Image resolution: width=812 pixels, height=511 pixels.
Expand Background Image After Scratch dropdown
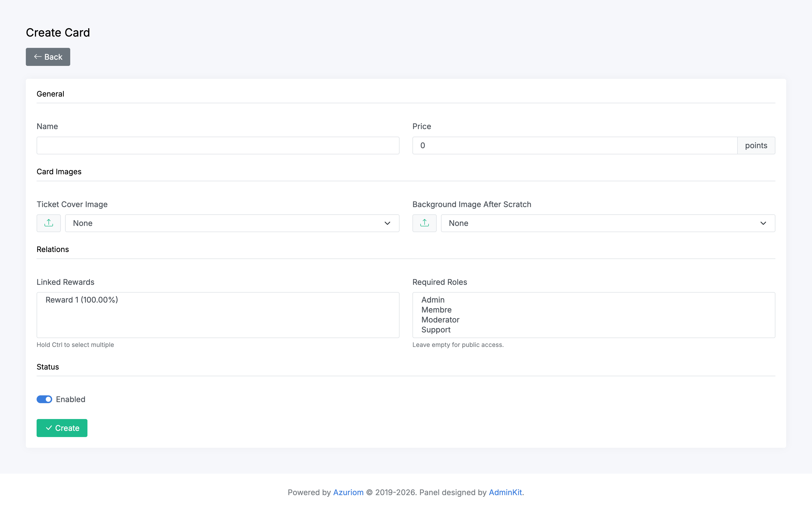pos(607,223)
